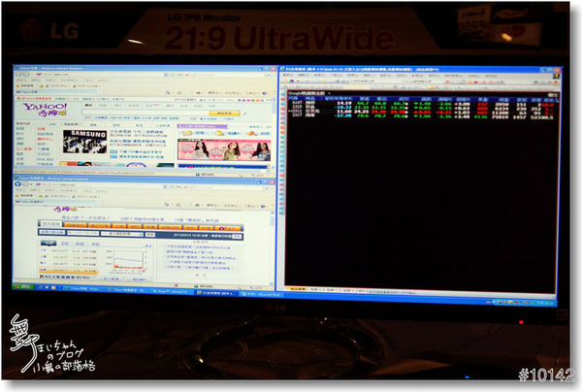Open the SAMSUNG news thumbnail on Yahoo homepage

coord(84,142)
